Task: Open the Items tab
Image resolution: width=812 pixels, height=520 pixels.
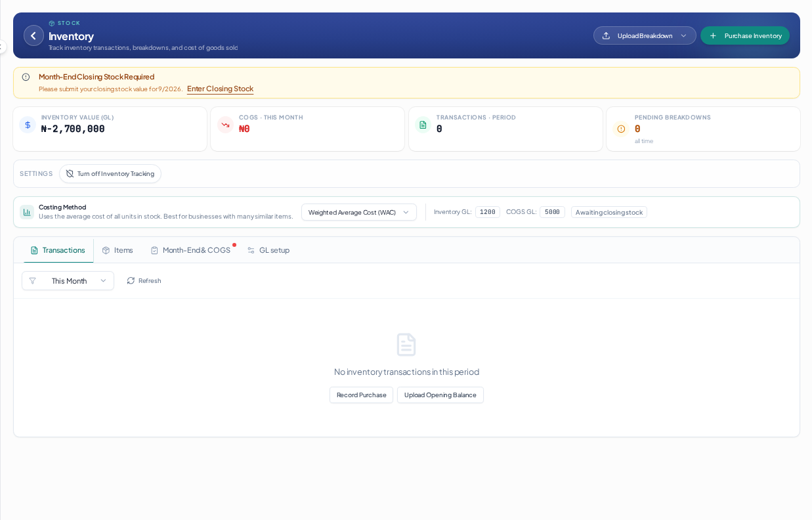Action: (118, 250)
